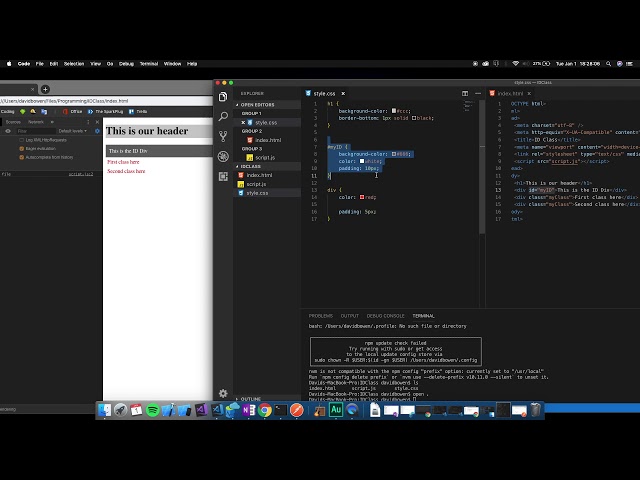Image resolution: width=640 pixels, height=480 pixels.
Task: Expand the Outline section
Action: (x=267, y=399)
